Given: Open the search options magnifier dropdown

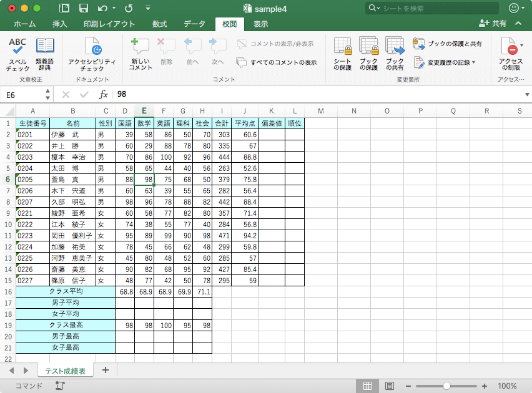Looking at the screenshot, I should point(374,8).
